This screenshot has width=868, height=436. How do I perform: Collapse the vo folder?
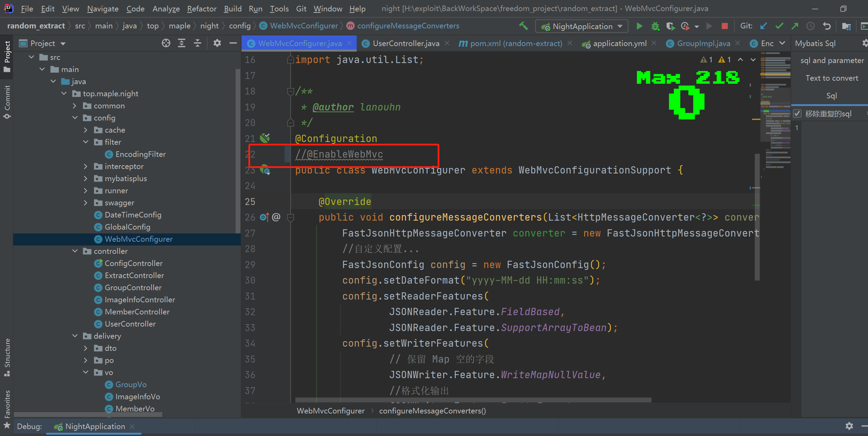(x=85, y=372)
